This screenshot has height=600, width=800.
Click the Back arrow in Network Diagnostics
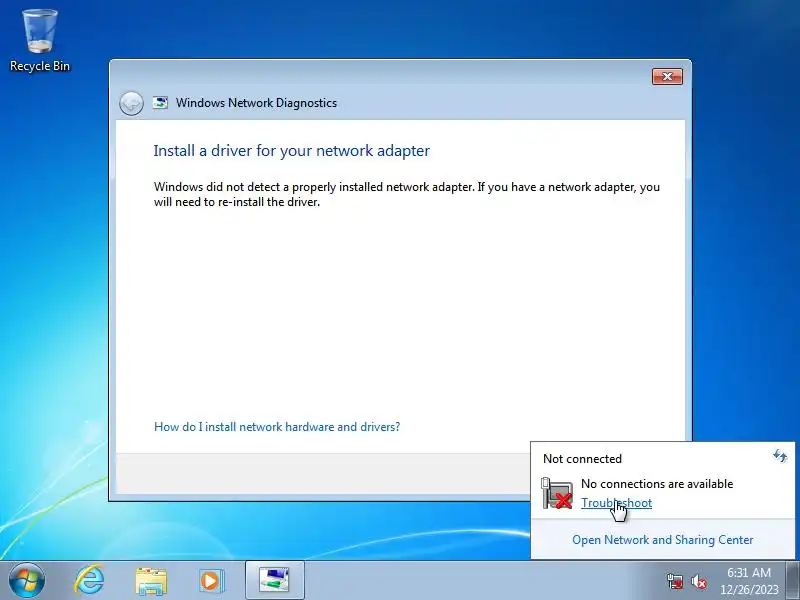(131, 104)
